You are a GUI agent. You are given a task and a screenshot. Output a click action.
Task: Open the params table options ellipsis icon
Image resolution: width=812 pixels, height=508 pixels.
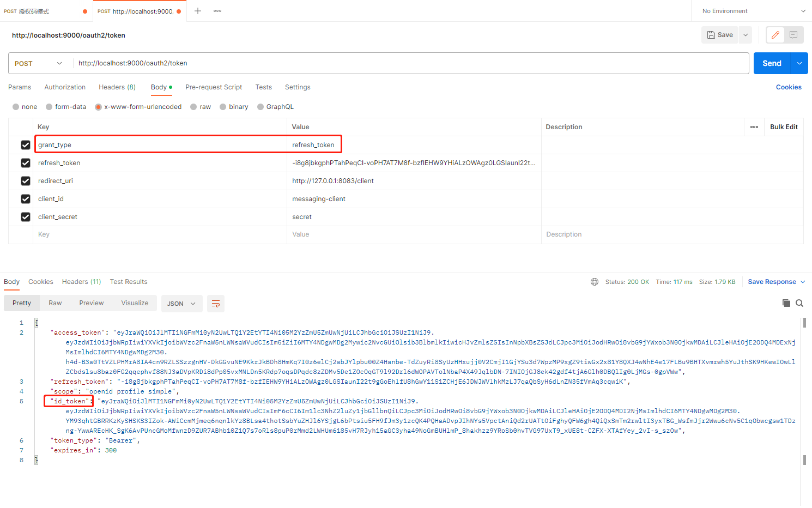754,126
